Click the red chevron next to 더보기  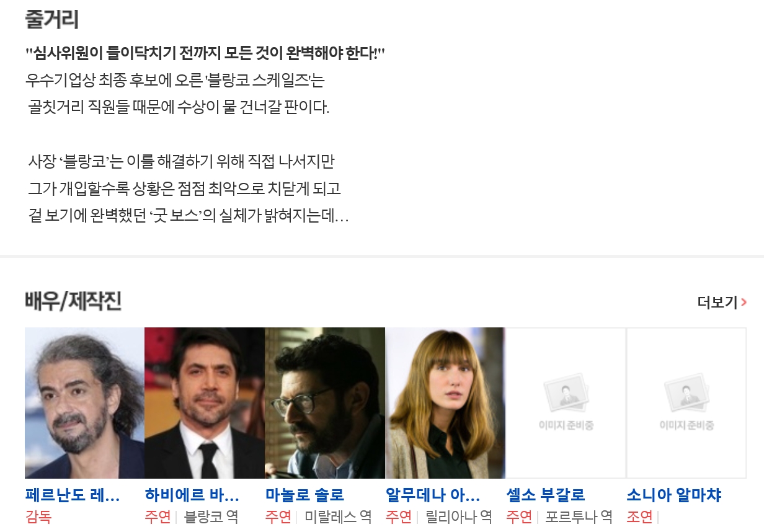744,303
